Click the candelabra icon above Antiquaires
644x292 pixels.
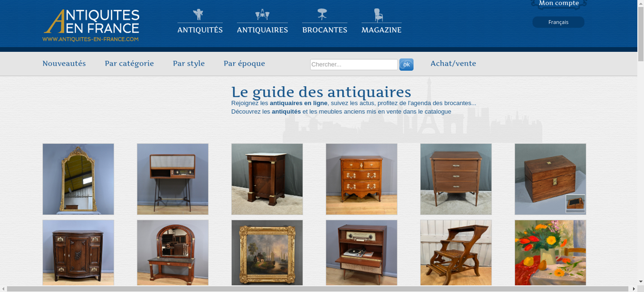[x=262, y=14]
